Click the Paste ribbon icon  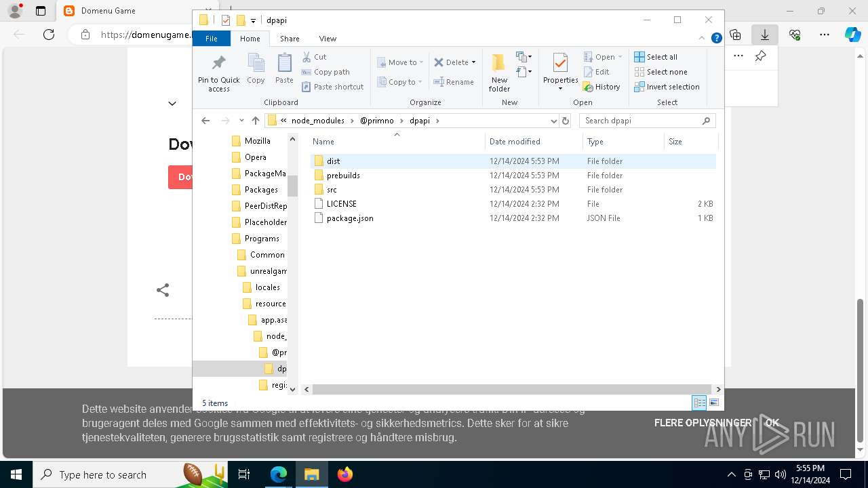pyautogui.click(x=284, y=69)
